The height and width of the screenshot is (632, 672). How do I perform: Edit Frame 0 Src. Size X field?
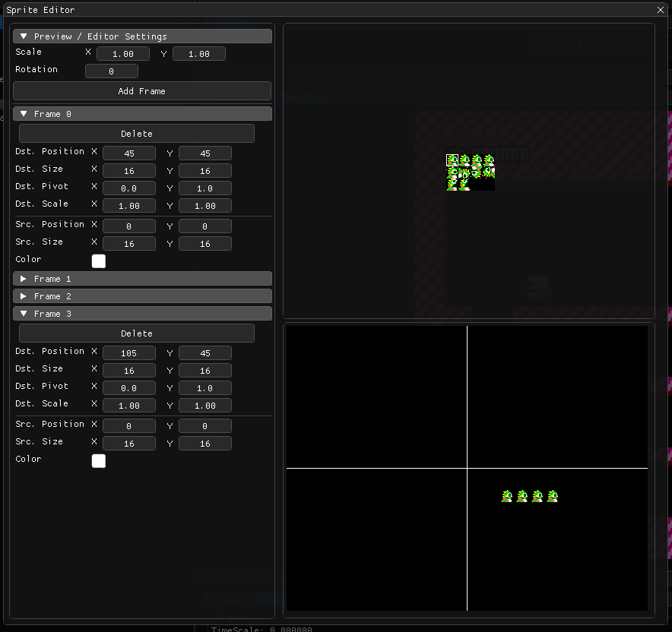(129, 244)
